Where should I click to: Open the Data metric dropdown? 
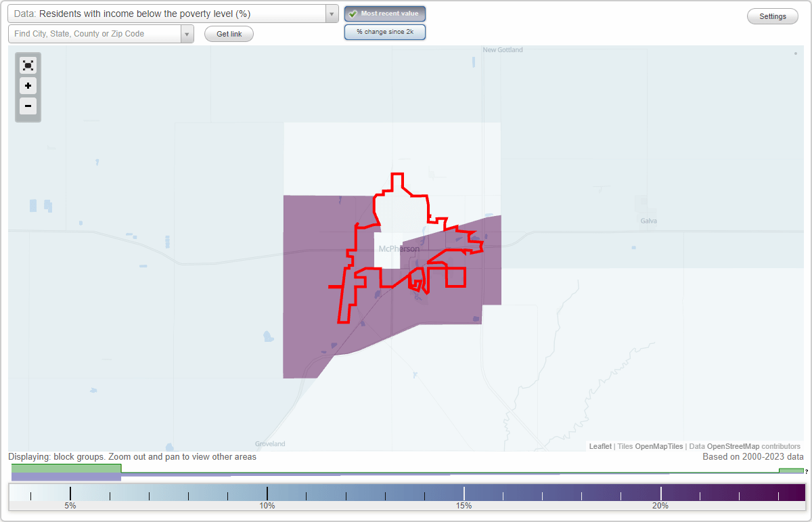pyautogui.click(x=331, y=13)
